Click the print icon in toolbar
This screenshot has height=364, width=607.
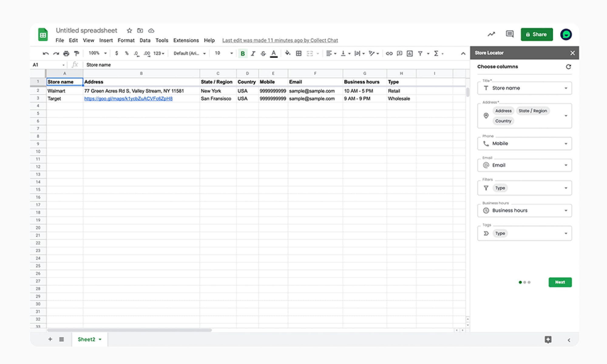66,53
